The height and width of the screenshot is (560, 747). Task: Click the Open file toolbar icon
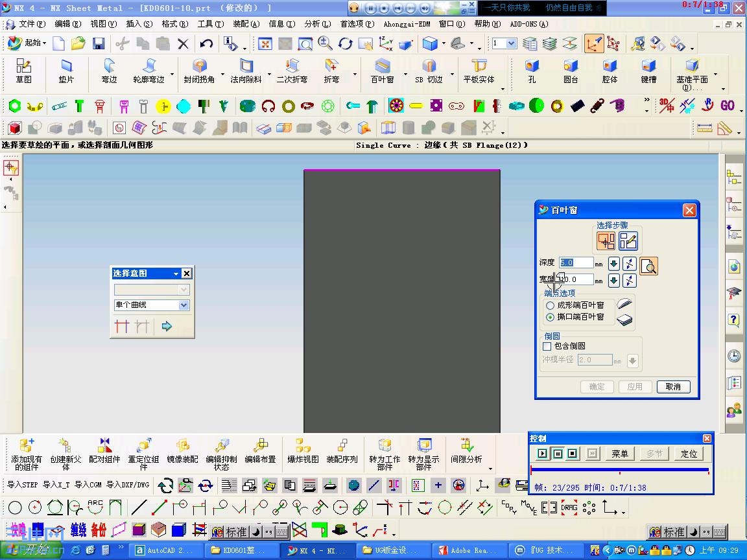click(x=78, y=44)
